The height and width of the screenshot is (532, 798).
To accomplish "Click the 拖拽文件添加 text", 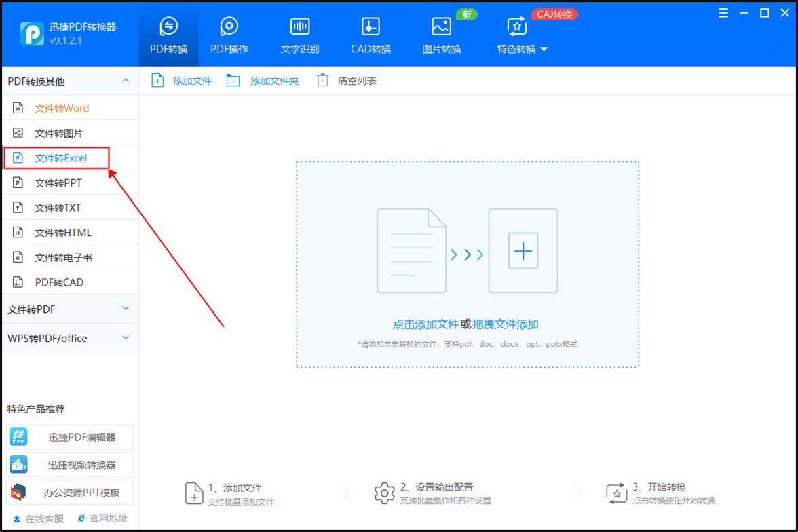I will (506, 324).
